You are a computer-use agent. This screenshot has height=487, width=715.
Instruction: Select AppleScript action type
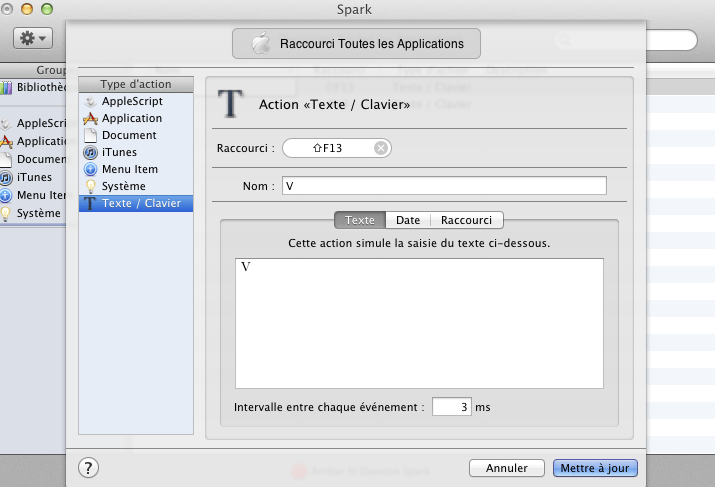[136, 101]
